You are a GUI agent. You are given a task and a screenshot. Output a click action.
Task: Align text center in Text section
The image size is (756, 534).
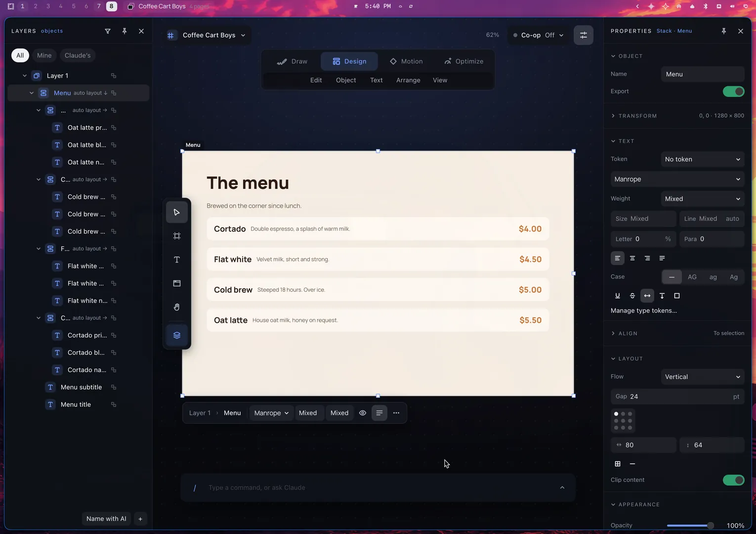(632, 258)
